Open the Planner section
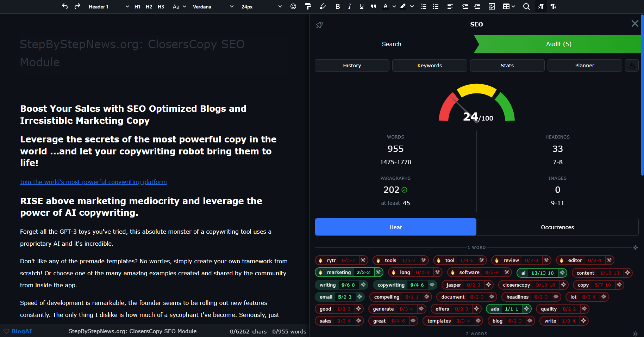This screenshot has height=337, width=644. (x=584, y=66)
